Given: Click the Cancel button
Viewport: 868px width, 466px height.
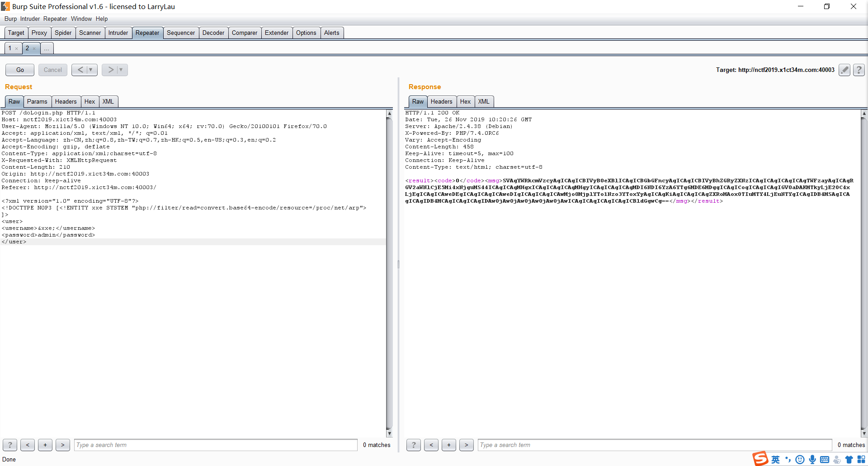Looking at the screenshot, I should tap(53, 70).
